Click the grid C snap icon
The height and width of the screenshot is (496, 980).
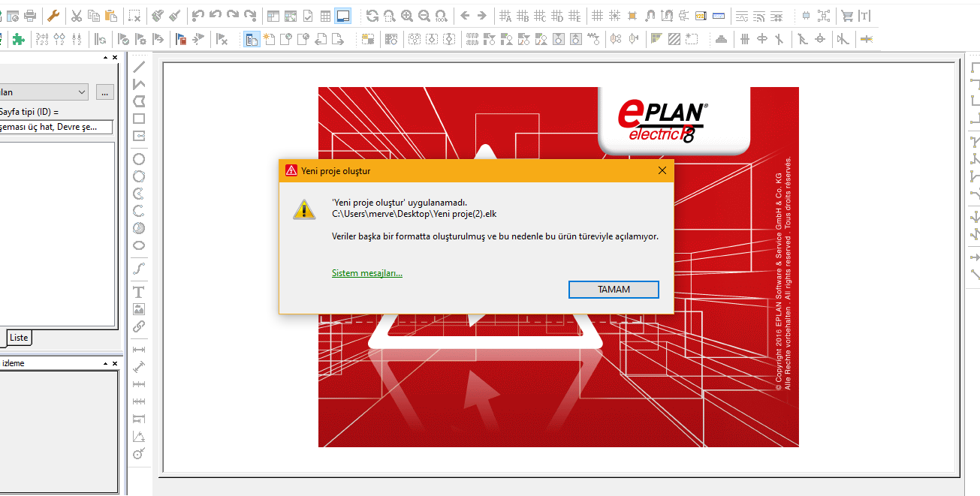(x=541, y=15)
